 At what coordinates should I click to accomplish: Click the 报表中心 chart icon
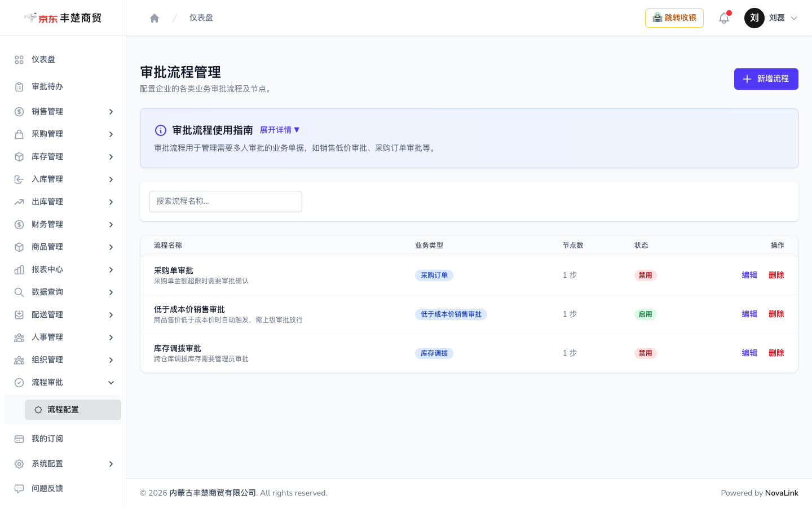19,270
